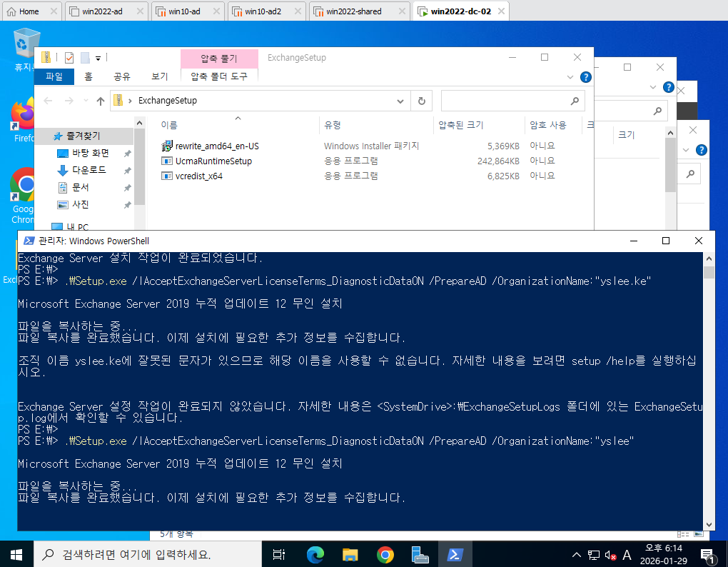Viewport: 728px width, 567px height.
Task: Go up one folder level
Action: tap(101, 101)
